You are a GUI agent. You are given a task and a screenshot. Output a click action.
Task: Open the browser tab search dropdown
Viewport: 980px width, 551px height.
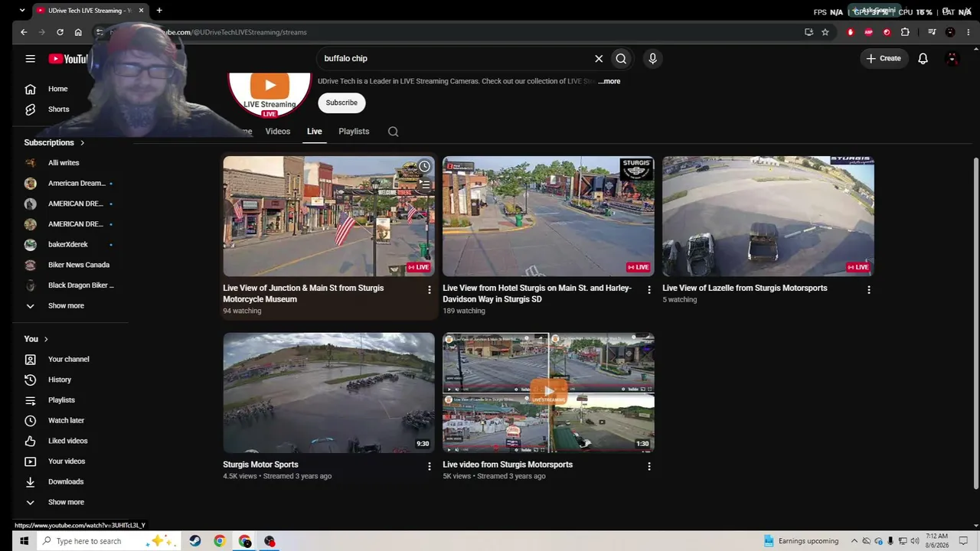tap(22, 11)
